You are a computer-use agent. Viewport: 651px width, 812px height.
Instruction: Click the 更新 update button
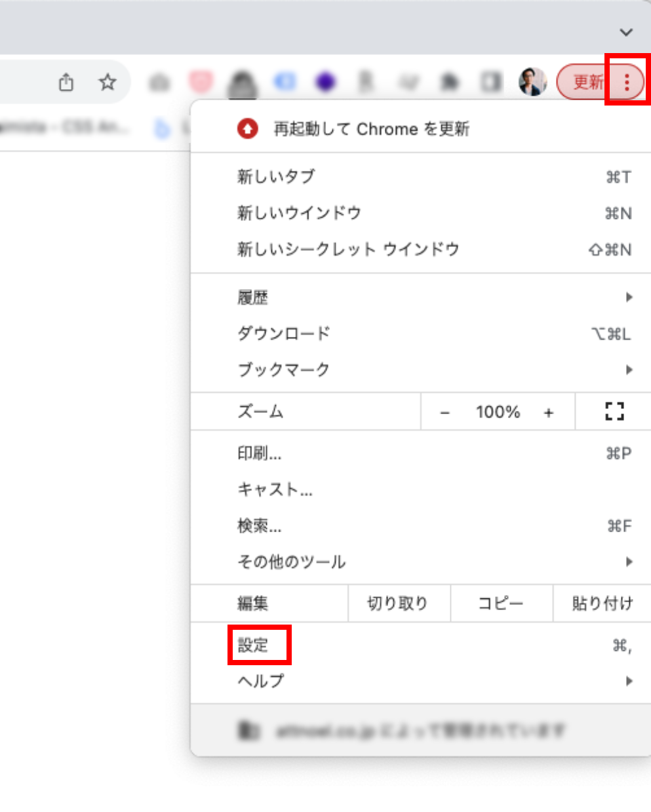tap(586, 82)
